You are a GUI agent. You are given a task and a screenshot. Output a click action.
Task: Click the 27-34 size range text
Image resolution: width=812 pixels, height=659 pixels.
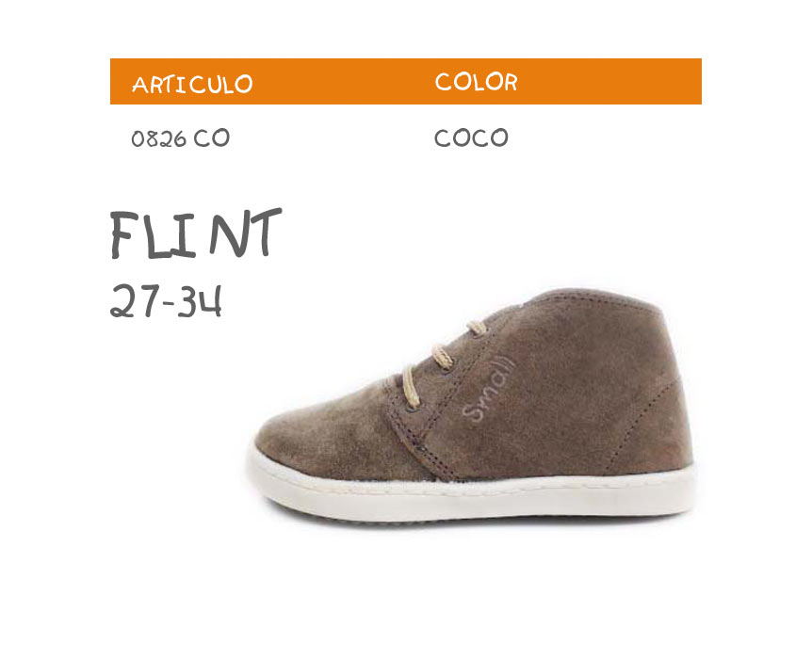click(x=166, y=300)
